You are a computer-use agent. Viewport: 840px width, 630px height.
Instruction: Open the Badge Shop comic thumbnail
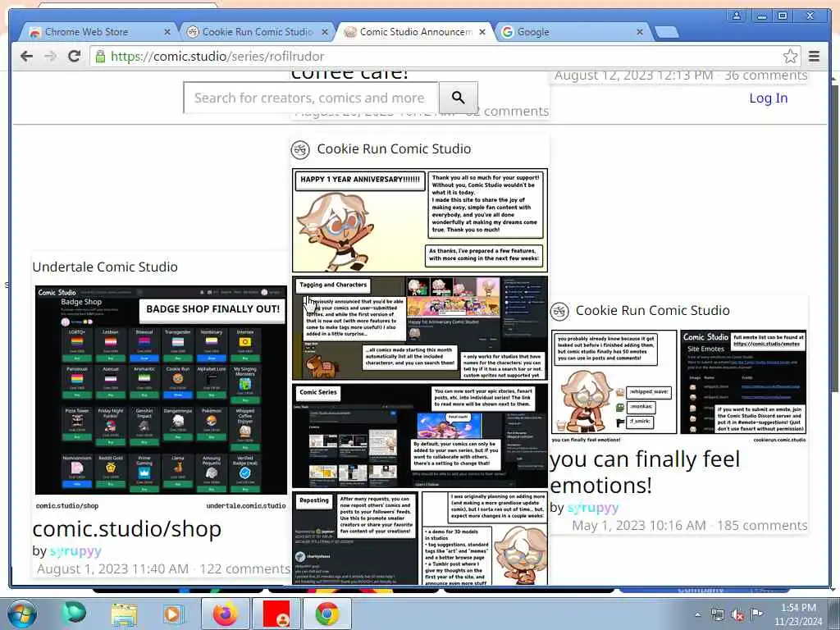point(161,390)
